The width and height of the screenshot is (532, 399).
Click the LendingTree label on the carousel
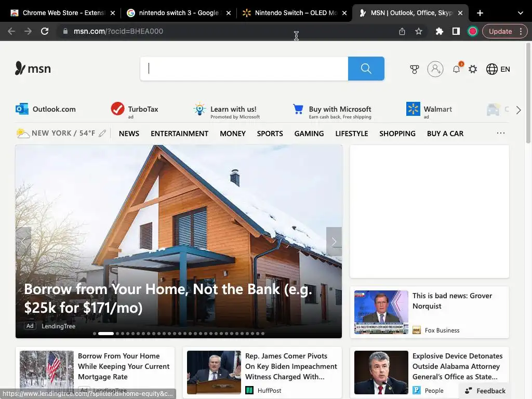pyautogui.click(x=58, y=326)
